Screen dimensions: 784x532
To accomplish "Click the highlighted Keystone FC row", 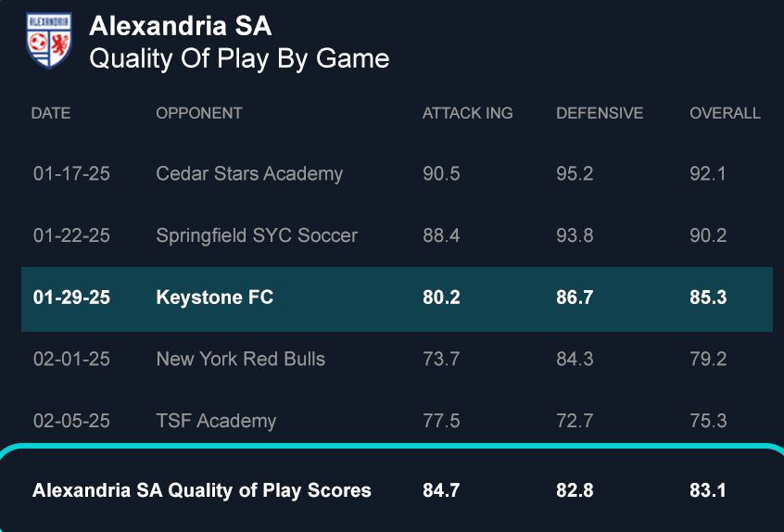I will point(215,298).
